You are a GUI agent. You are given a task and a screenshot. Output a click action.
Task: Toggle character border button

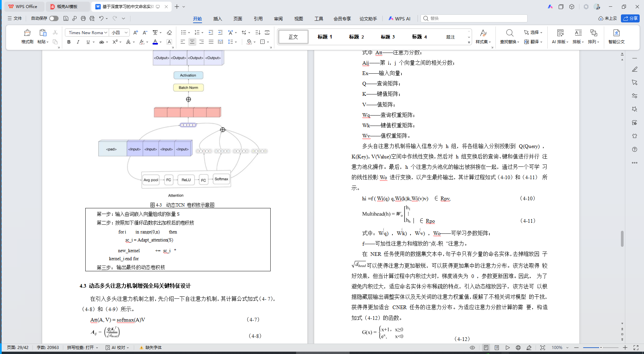click(x=169, y=42)
